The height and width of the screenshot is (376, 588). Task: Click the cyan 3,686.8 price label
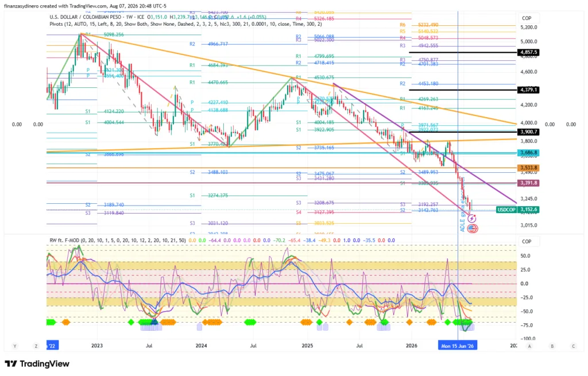point(528,153)
